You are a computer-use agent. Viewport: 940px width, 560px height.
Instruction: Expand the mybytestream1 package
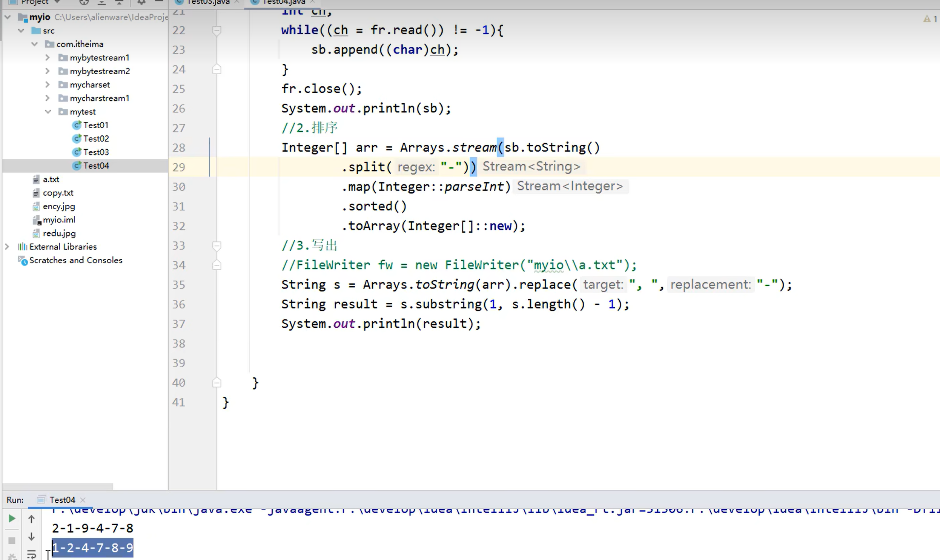point(47,57)
